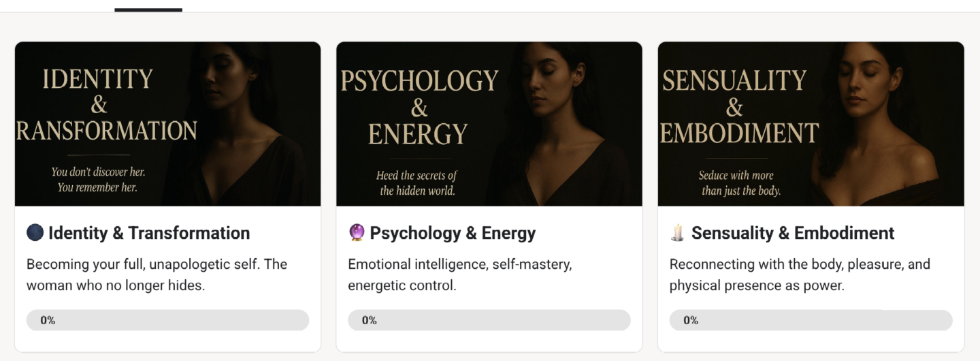The image size is (980, 361).
Task: Click the active tab underline at the top
Action: 148,10
